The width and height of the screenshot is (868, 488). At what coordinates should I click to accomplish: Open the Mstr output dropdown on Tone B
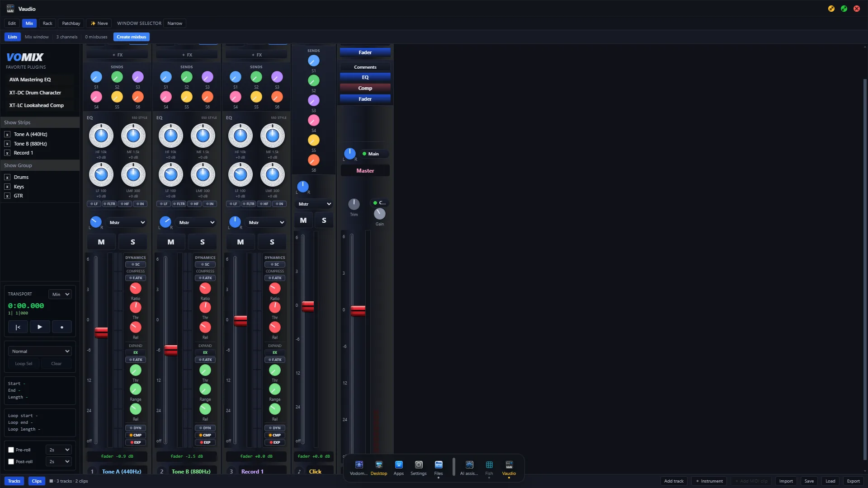tap(197, 222)
